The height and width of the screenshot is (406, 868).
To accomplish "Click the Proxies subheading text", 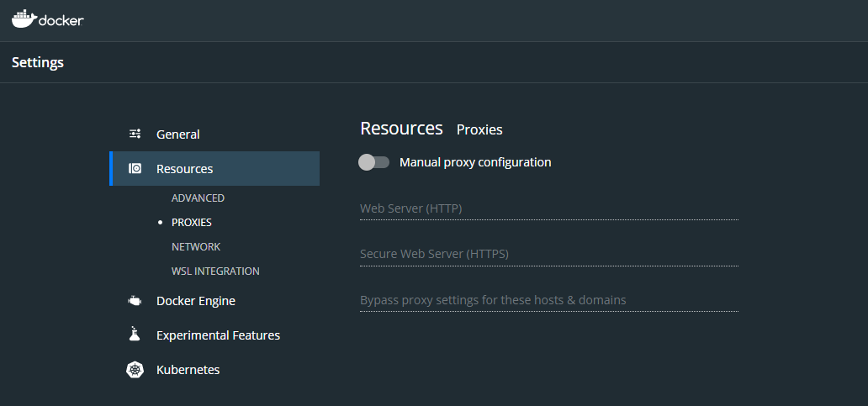I will pos(479,130).
